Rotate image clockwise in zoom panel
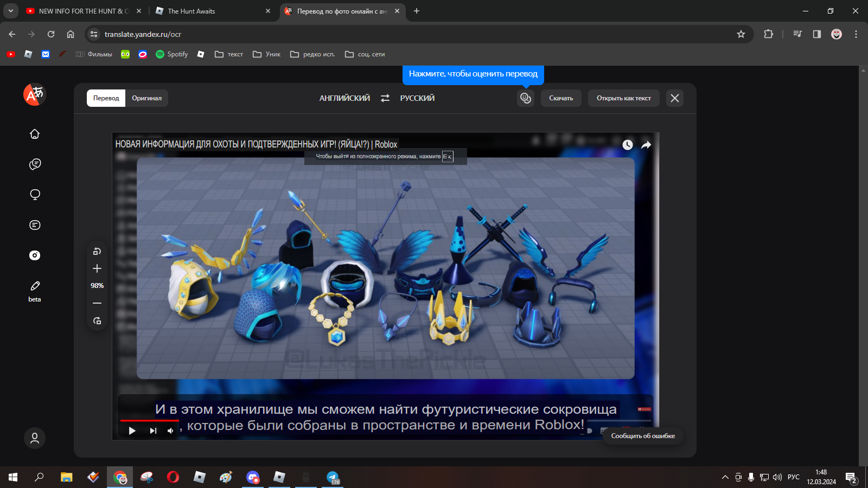The image size is (868, 488). tap(97, 321)
